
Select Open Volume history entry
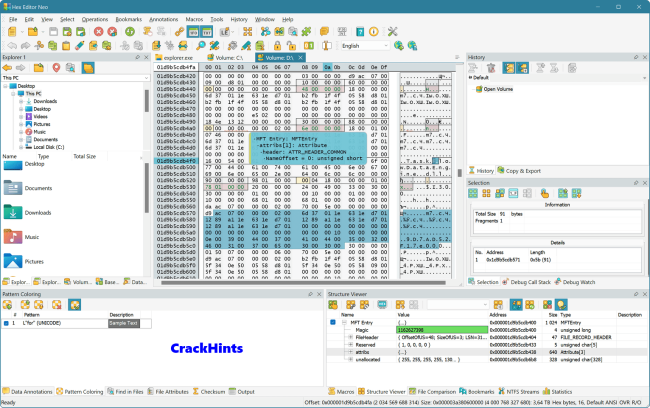coord(498,89)
